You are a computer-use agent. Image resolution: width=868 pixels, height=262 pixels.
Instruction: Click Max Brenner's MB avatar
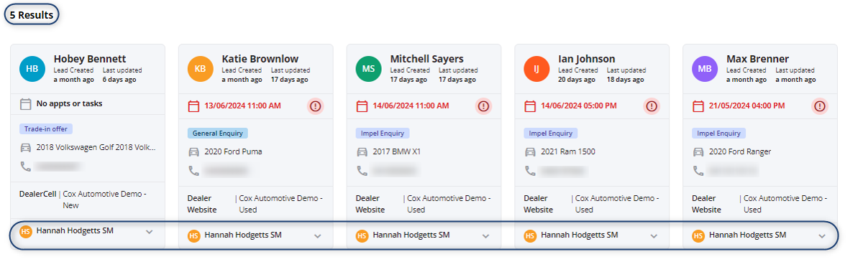tap(705, 69)
